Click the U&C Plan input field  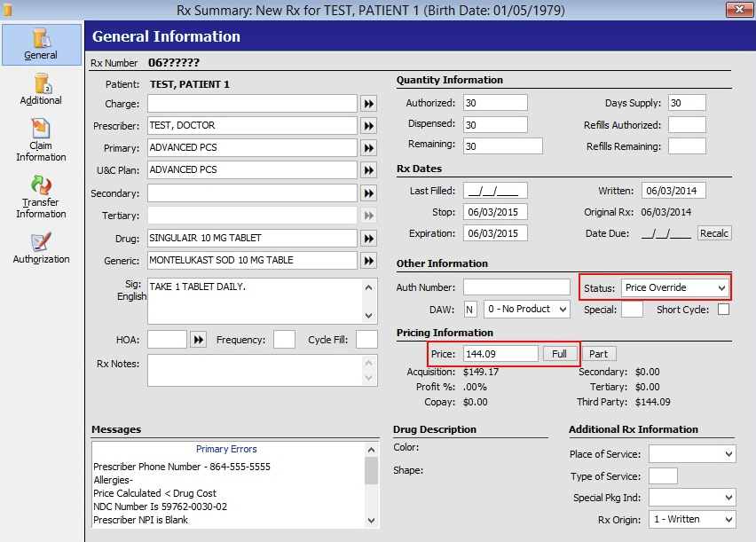point(252,170)
